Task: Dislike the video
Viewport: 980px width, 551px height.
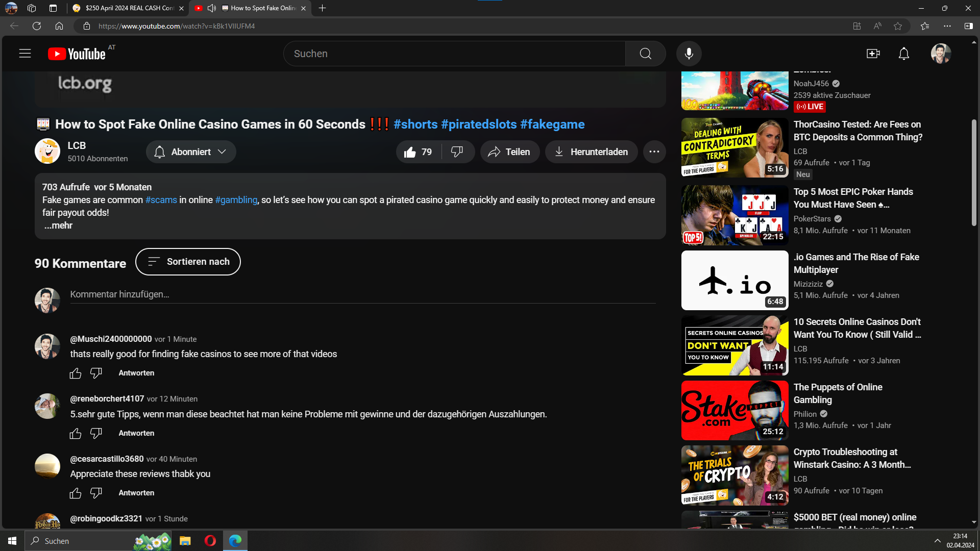Action: click(x=458, y=152)
